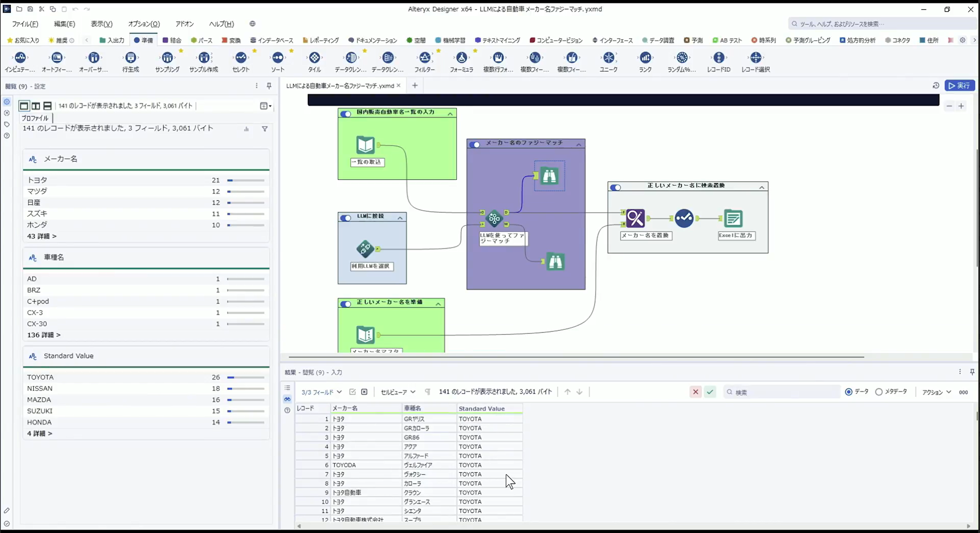This screenshot has width=980, height=533.
Task: Select the ランダム% sample tool icon
Action: pos(682,58)
